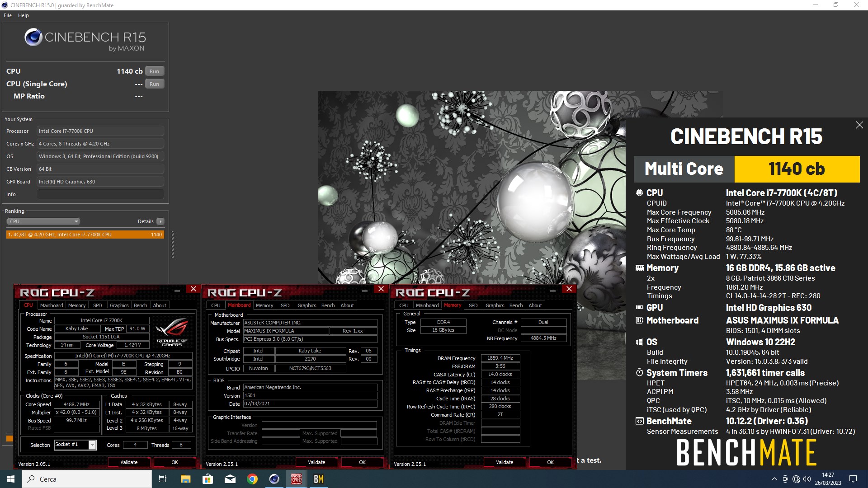Click the Windows Start button
The image size is (868, 488).
tap(11, 479)
